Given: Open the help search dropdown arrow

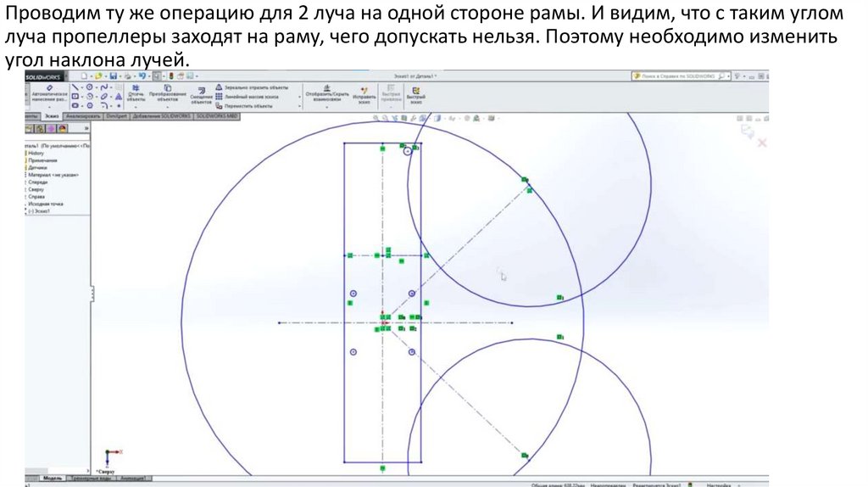Looking at the screenshot, I should point(728,76).
